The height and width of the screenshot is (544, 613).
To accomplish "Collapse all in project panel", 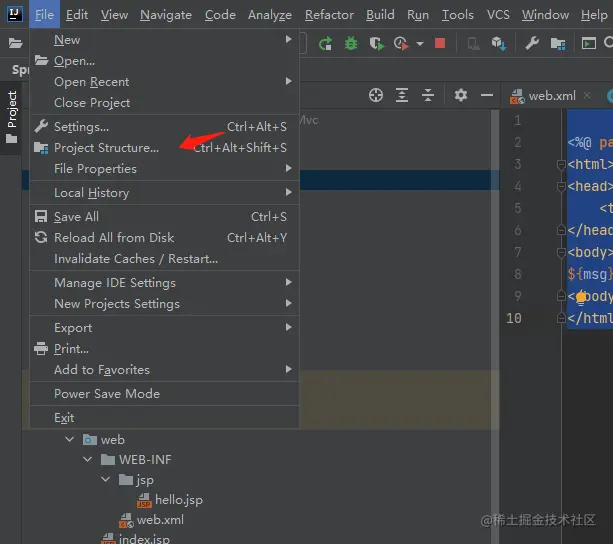I will tap(428, 95).
